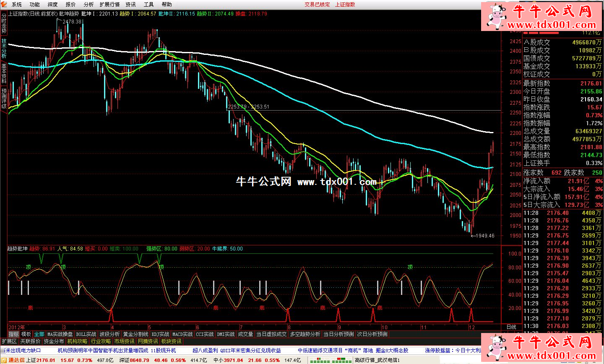604x364 pixels.
Task: Open the 系统 menu
Action: tap(17, 5)
